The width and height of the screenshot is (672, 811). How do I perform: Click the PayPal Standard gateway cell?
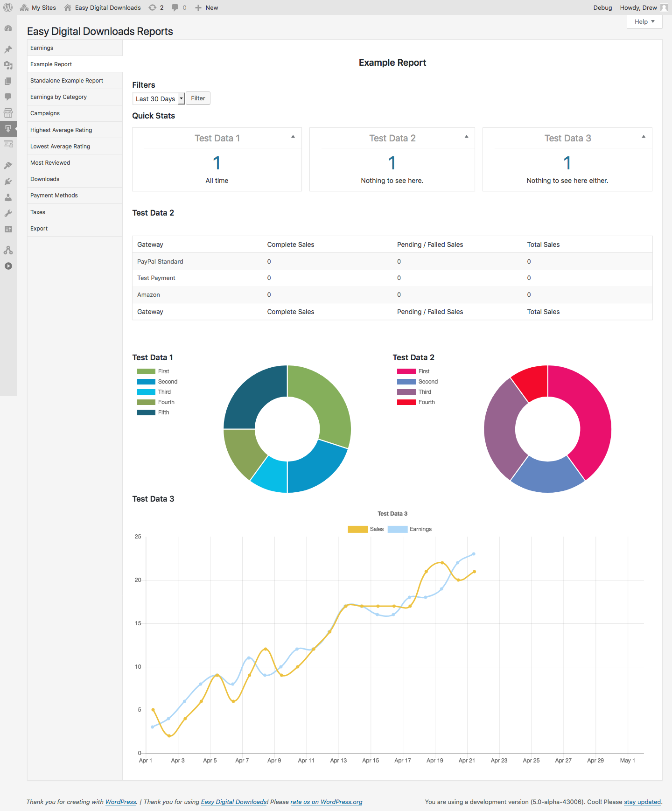(x=160, y=261)
